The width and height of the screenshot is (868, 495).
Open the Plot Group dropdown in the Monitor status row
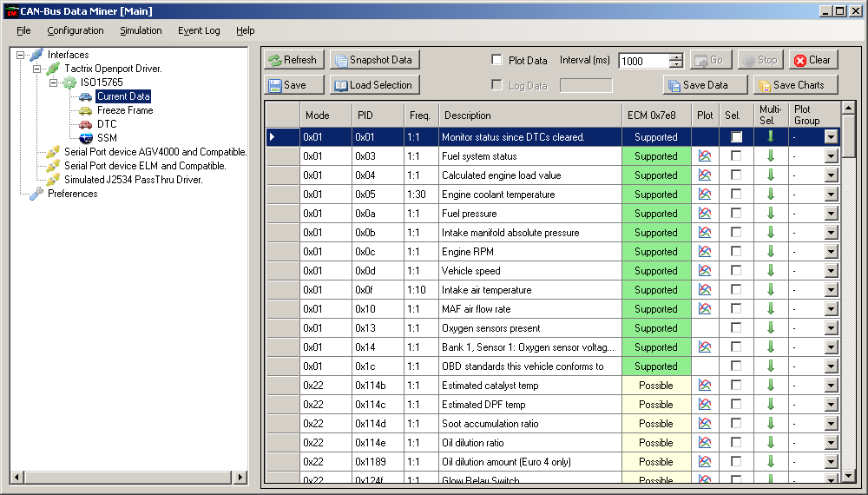[x=831, y=136]
